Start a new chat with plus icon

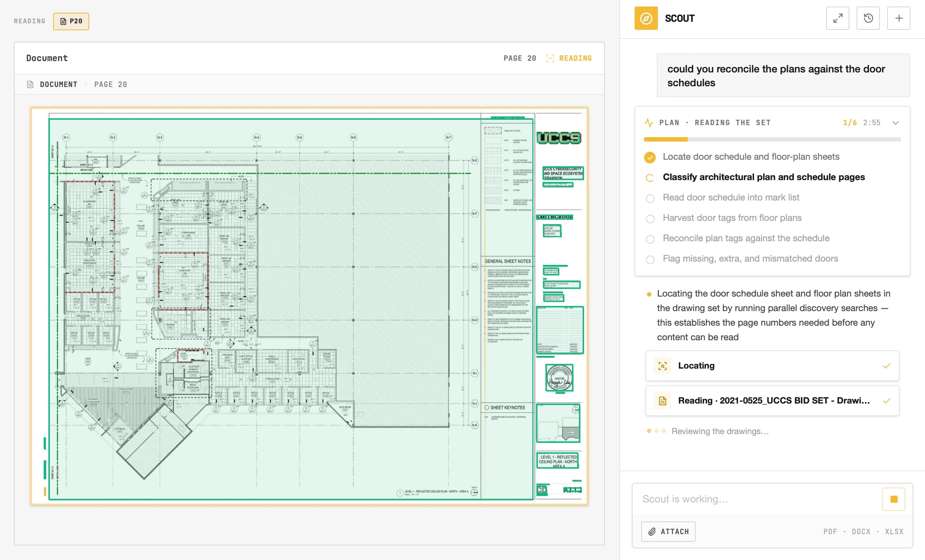[899, 18]
